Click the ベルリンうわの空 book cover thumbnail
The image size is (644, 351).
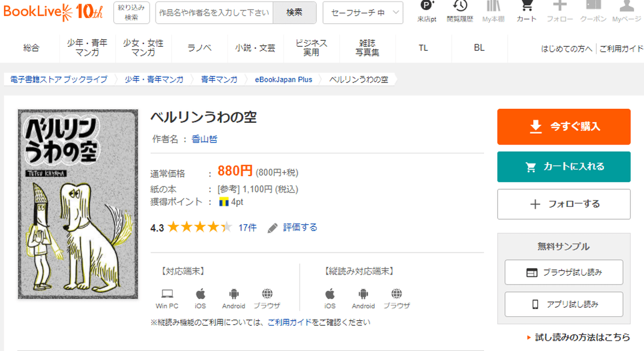(x=78, y=204)
